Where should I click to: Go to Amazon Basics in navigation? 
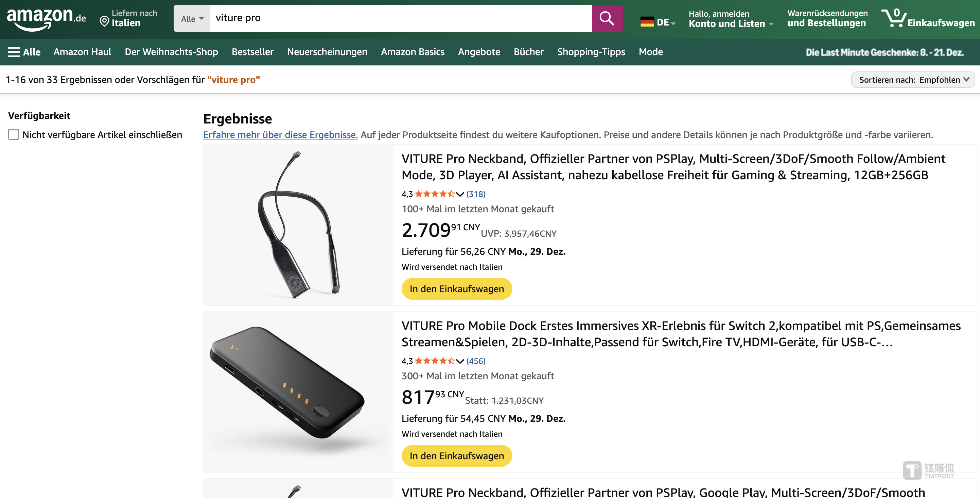point(413,52)
